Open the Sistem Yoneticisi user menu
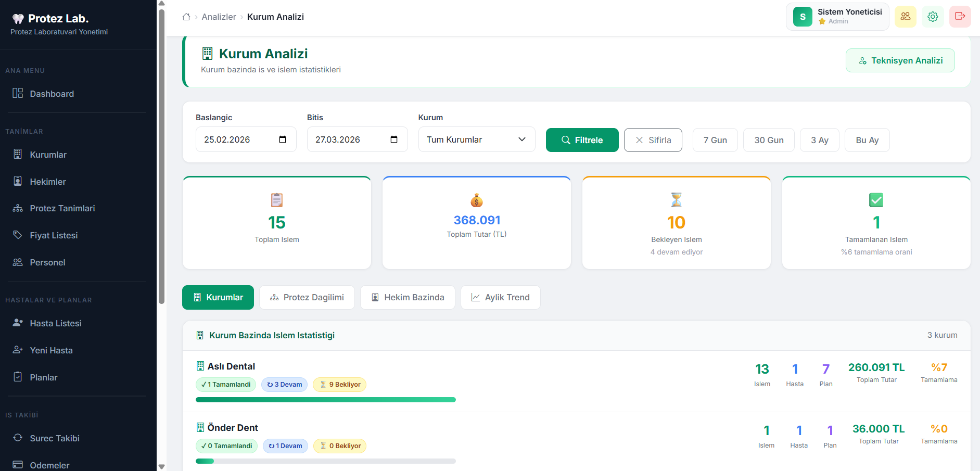Image resolution: width=980 pixels, height=471 pixels. [837, 17]
